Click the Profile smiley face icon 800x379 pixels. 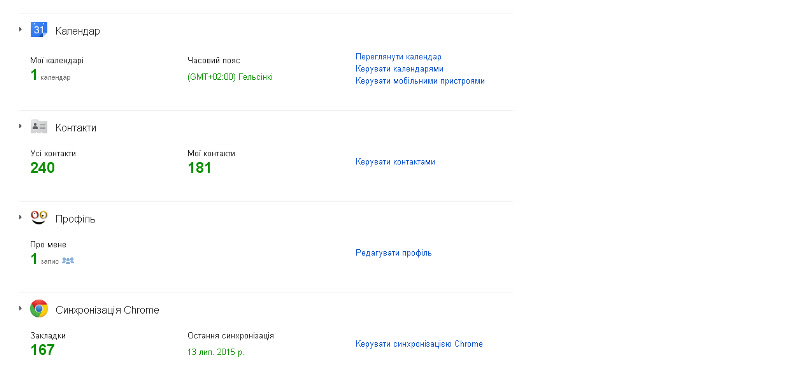[x=39, y=218]
